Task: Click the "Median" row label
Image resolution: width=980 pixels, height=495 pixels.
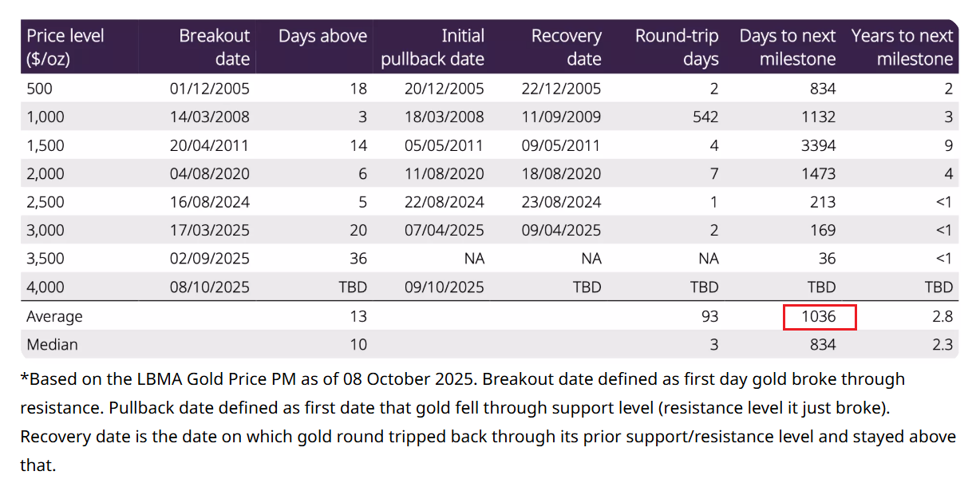Action: pyautogui.click(x=52, y=345)
